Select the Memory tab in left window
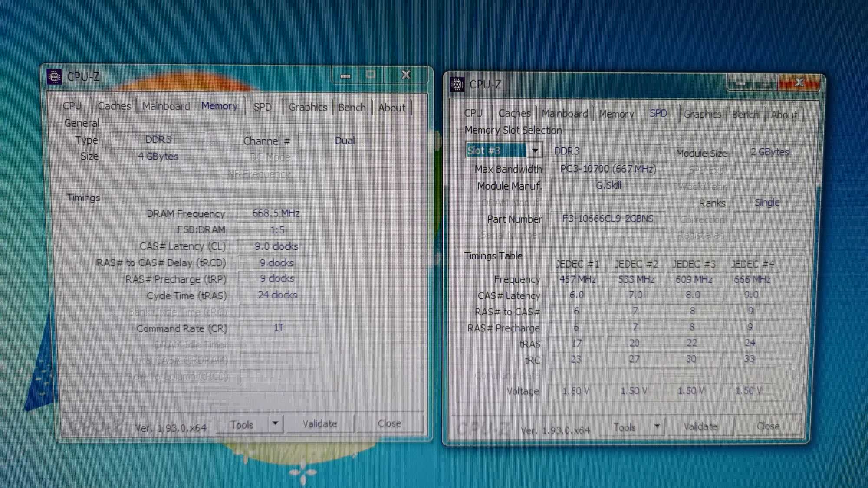This screenshot has height=488, width=868. click(219, 106)
